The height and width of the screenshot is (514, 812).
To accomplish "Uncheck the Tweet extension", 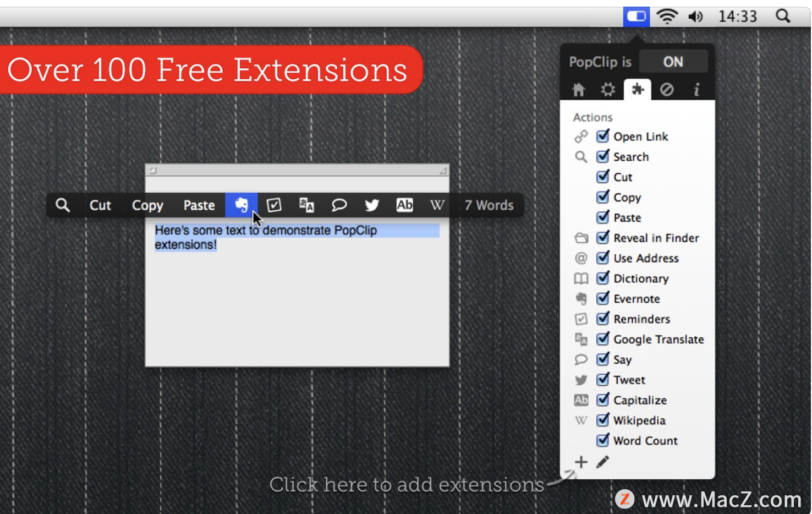I will 603,379.
